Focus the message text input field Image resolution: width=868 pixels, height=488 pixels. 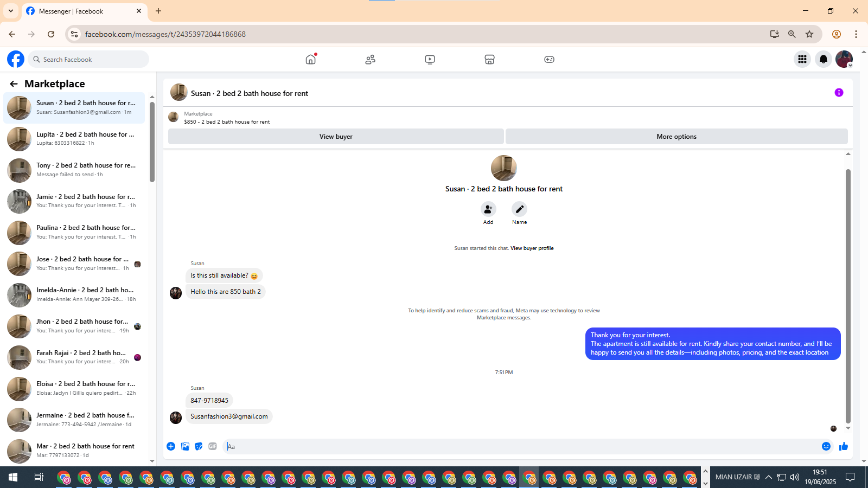click(x=521, y=446)
